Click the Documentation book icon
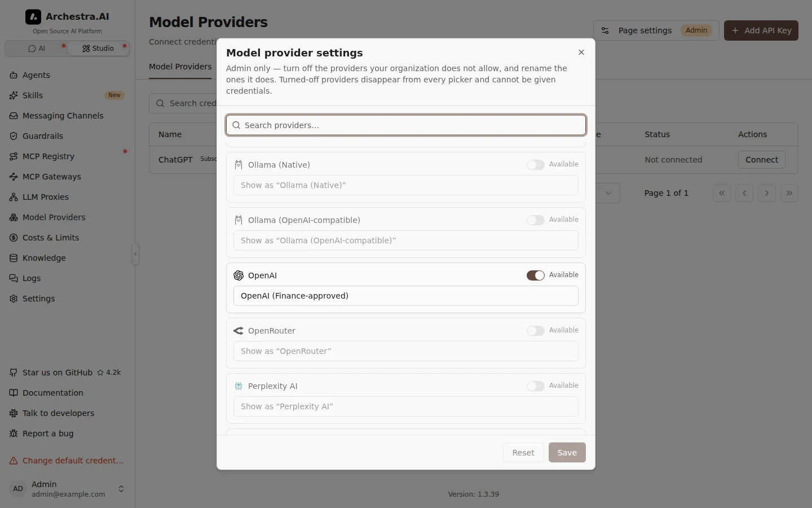Viewport: 812px width, 508px height. 14,393
